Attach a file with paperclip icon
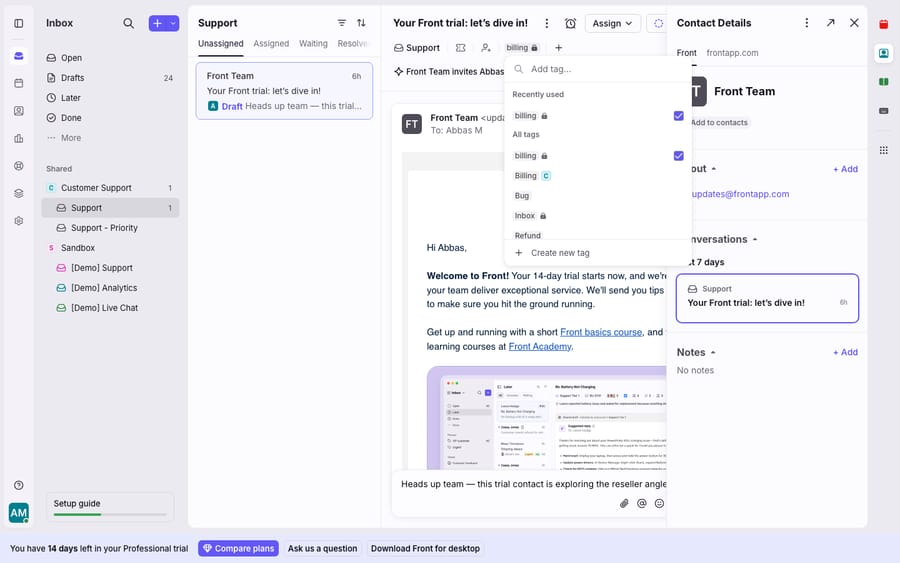The height and width of the screenshot is (563, 900). point(624,503)
